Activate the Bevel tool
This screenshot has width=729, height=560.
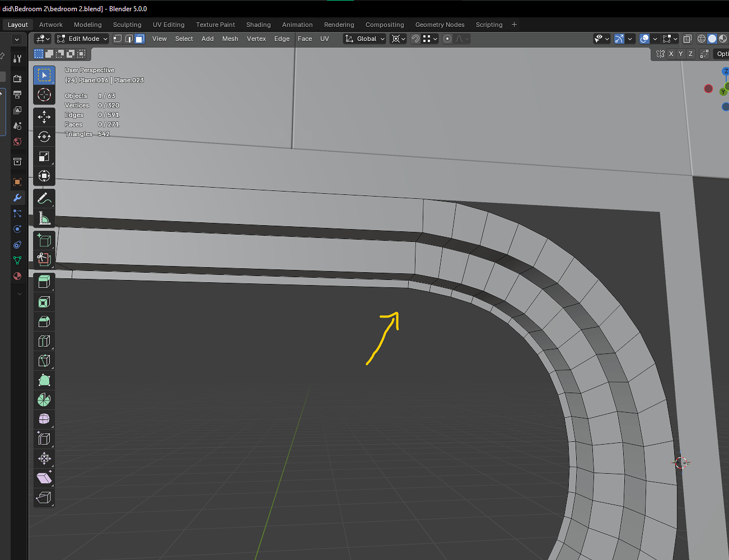[x=44, y=321]
